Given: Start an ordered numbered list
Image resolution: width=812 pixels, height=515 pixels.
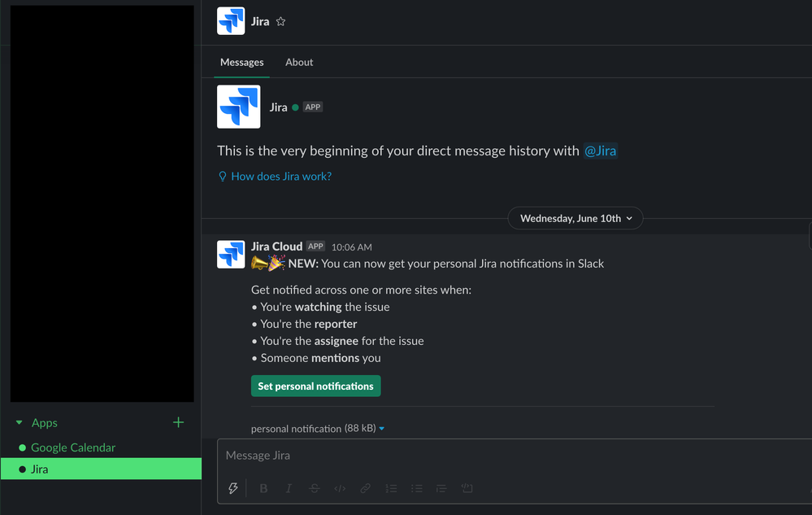Looking at the screenshot, I should point(391,488).
